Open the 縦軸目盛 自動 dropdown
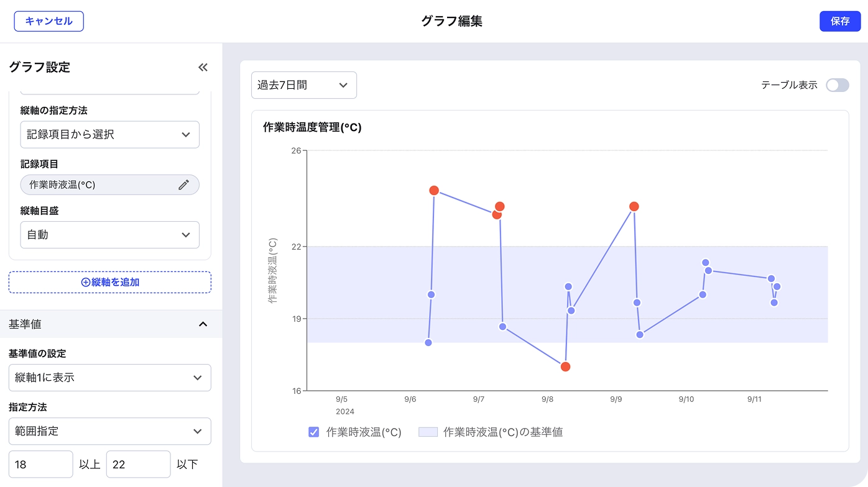868x487 pixels. (109, 235)
